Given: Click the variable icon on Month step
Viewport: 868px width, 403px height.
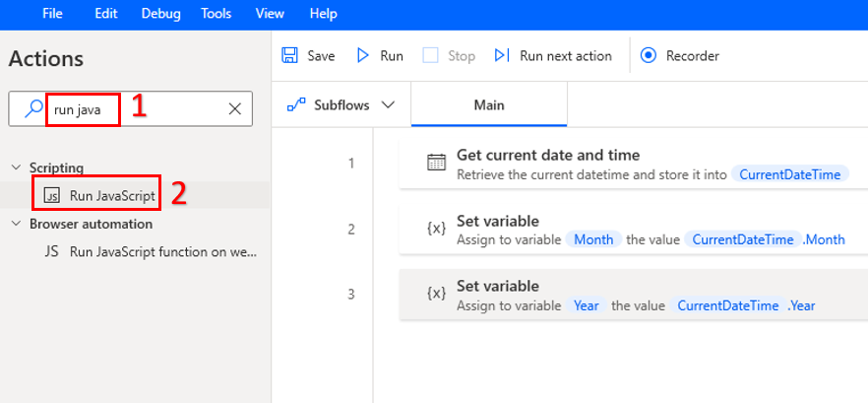Looking at the screenshot, I should point(436,229).
